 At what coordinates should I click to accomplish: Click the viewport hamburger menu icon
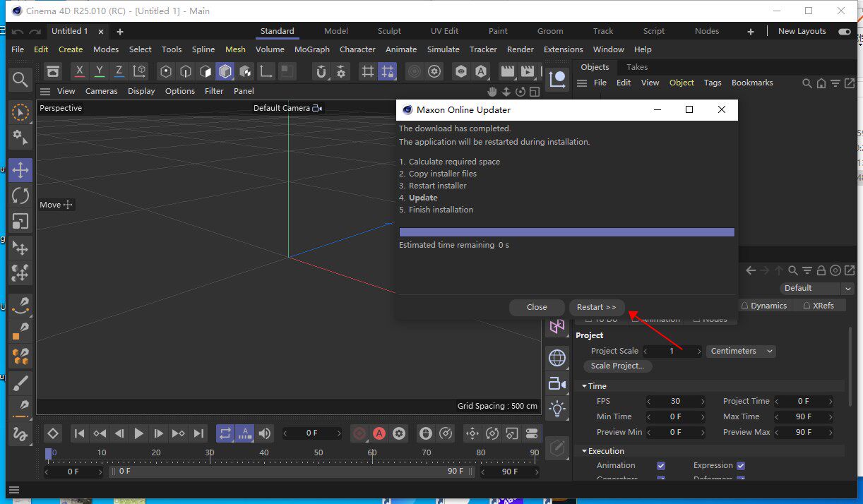(45, 91)
